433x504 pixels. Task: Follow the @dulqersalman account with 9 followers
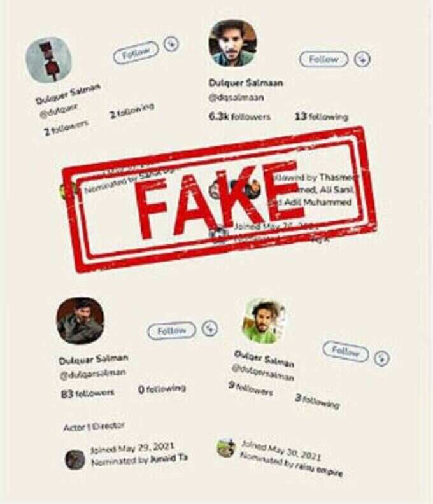pos(346,352)
